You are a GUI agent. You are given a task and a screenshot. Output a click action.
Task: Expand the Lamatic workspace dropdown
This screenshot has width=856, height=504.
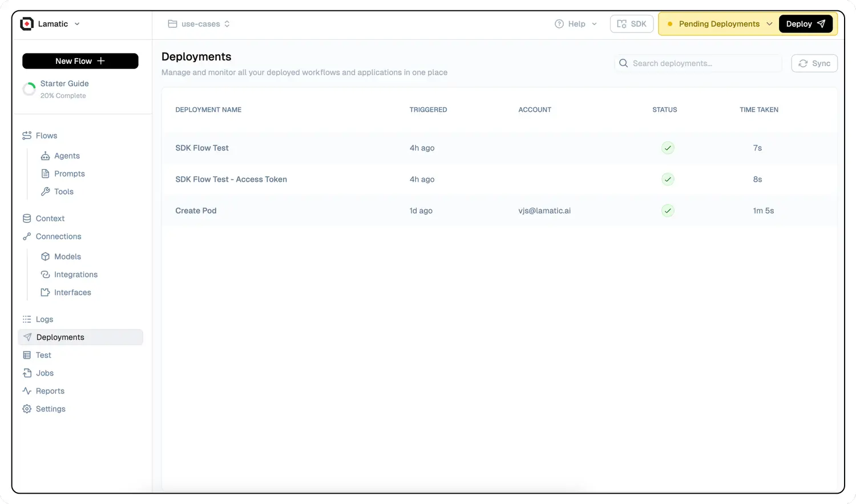(x=77, y=24)
